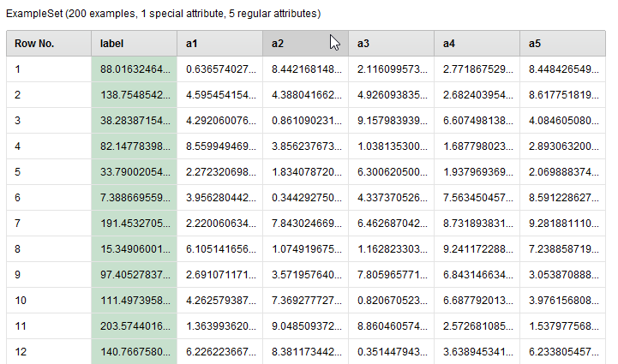The width and height of the screenshot is (618, 364).
Task: Select a4 cell 7.563450457...
Action: pos(477,198)
